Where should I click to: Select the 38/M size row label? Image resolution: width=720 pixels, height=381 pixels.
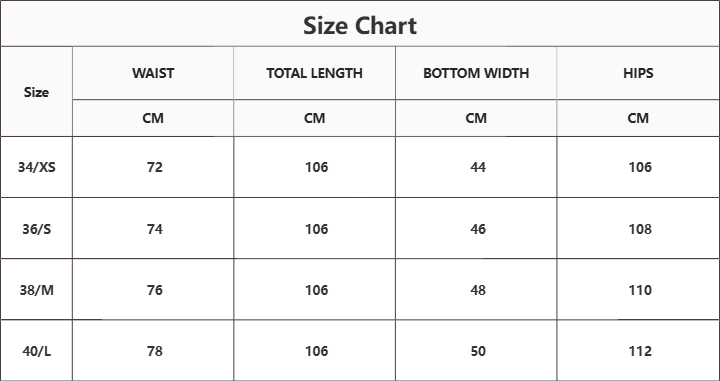(x=37, y=290)
